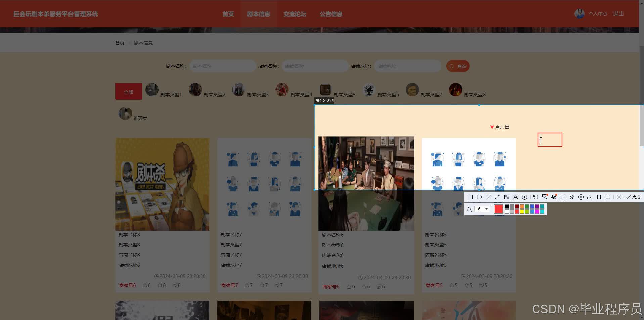Click the user avatar in the top bar
Image resolution: width=644 pixels, height=320 pixels.
579,13
